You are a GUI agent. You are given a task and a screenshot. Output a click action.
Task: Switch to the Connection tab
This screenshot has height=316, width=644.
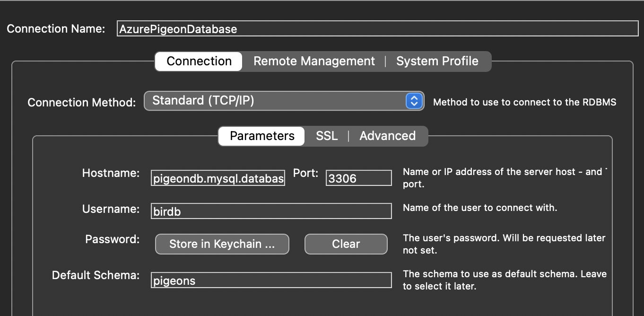point(199,61)
